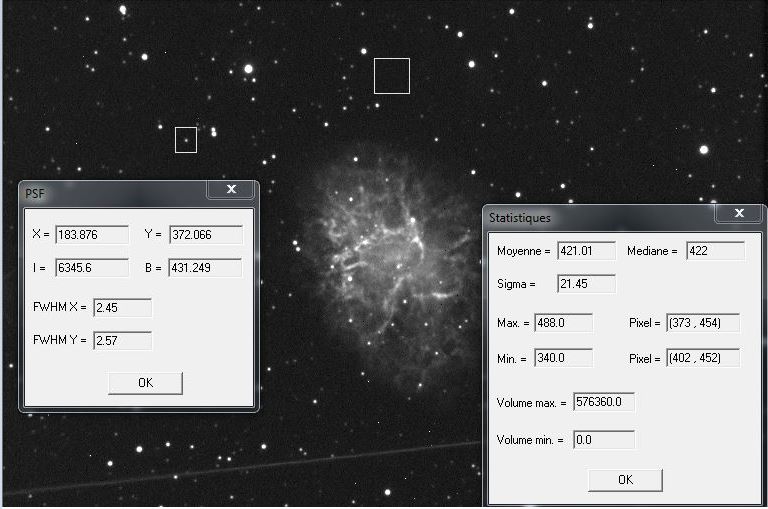Click the 'Volume max. =' label
The height and width of the screenshot is (509, 768).
tap(531, 403)
